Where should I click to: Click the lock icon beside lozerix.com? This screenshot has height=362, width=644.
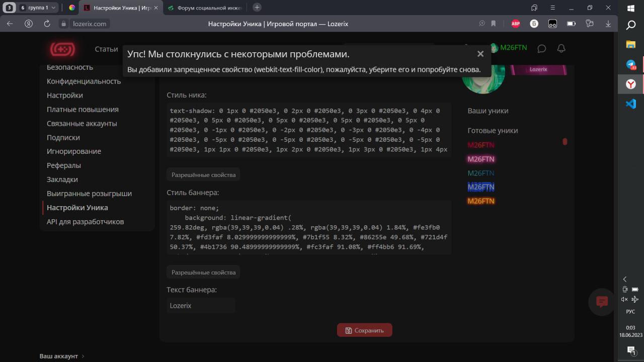tap(63, 24)
